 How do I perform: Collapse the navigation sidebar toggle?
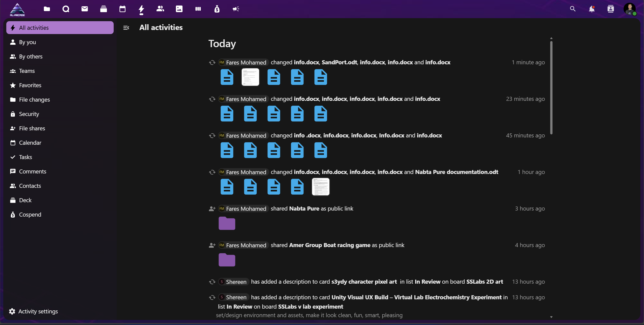[x=126, y=28]
